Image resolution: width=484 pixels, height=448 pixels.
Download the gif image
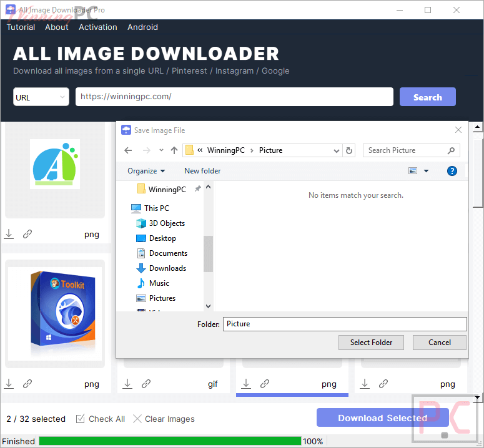tap(127, 384)
